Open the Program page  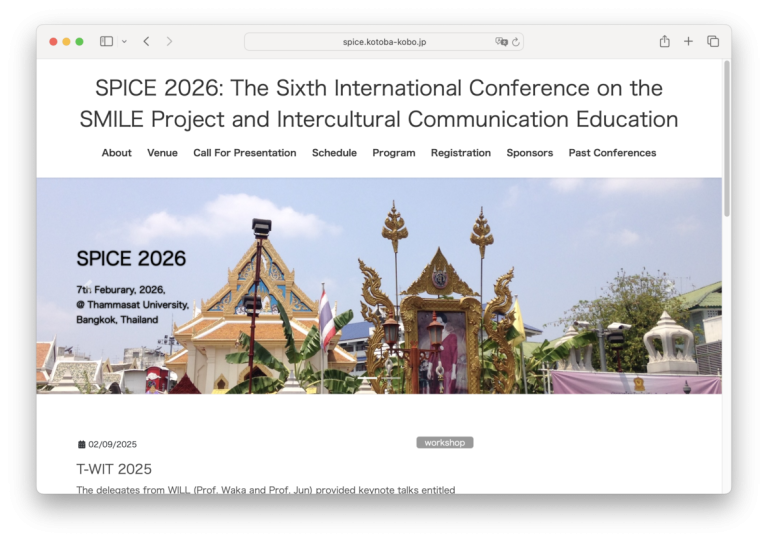[394, 153]
